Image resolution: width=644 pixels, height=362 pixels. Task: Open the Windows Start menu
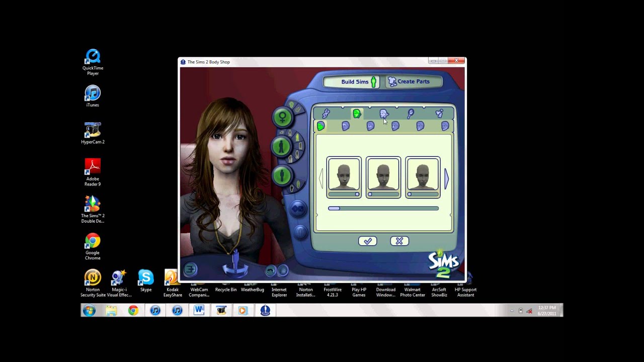(x=90, y=311)
